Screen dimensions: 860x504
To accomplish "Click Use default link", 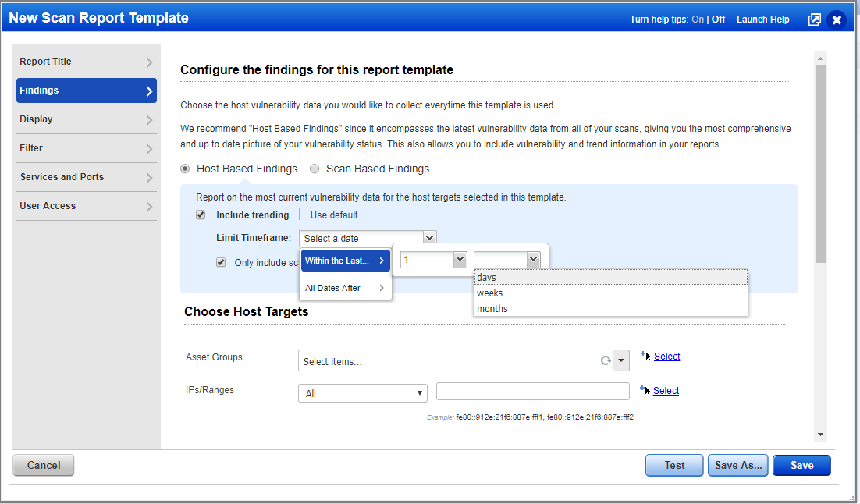I will coord(333,215).
